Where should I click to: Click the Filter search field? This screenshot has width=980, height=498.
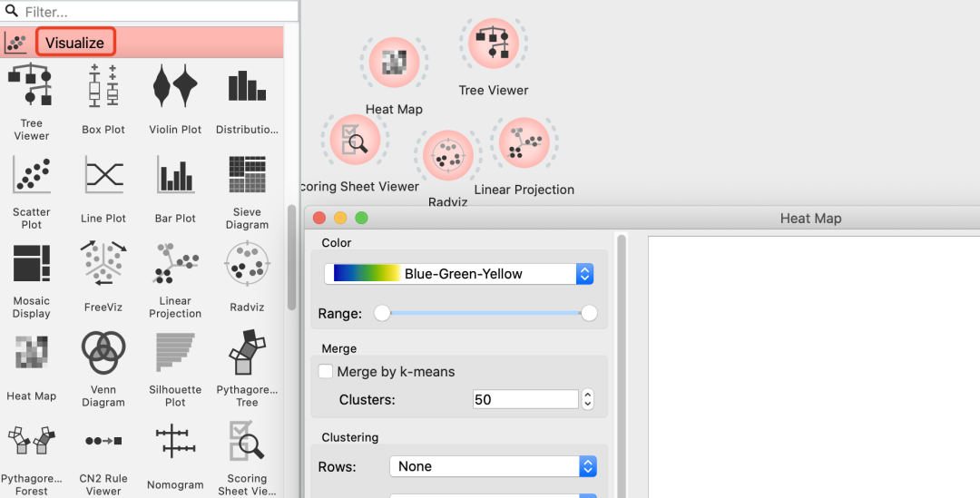coord(150,11)
